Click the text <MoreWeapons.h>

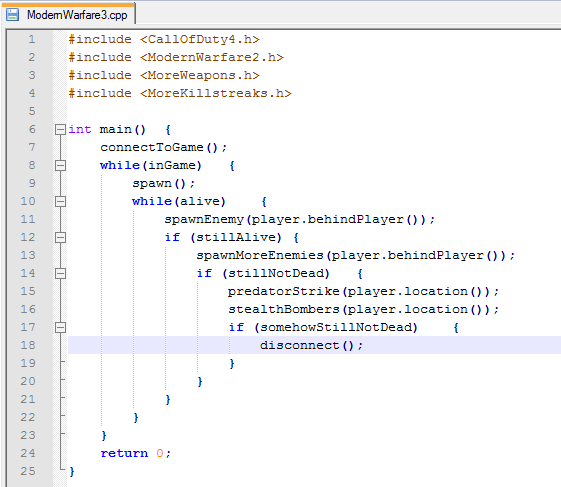click(x=200, y=75)
